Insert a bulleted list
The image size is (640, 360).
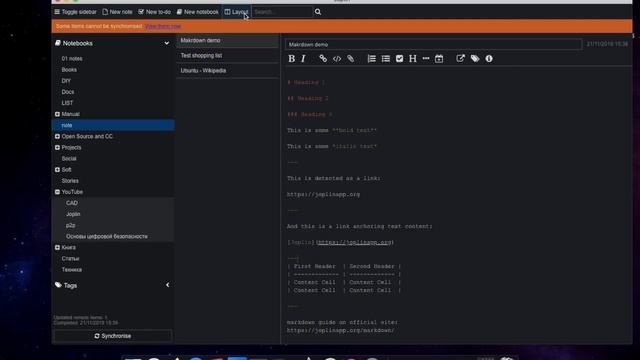coord(386,59)
